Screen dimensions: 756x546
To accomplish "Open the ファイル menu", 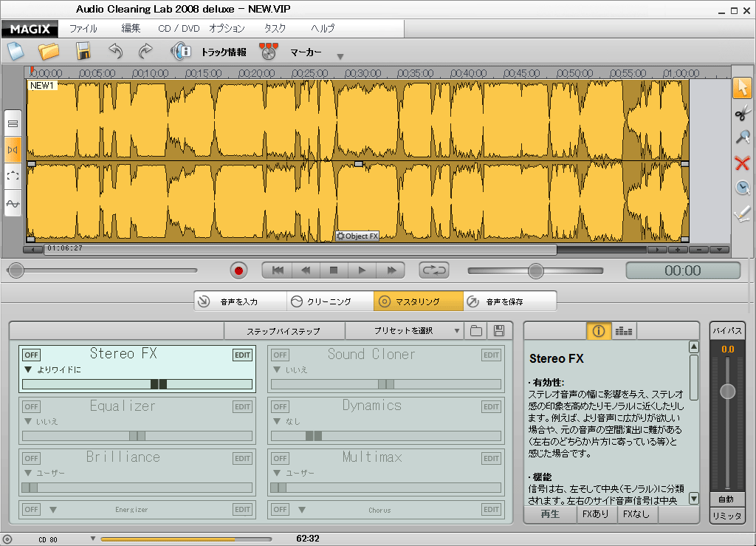I will pyautogui.click(x=83, y=29).
